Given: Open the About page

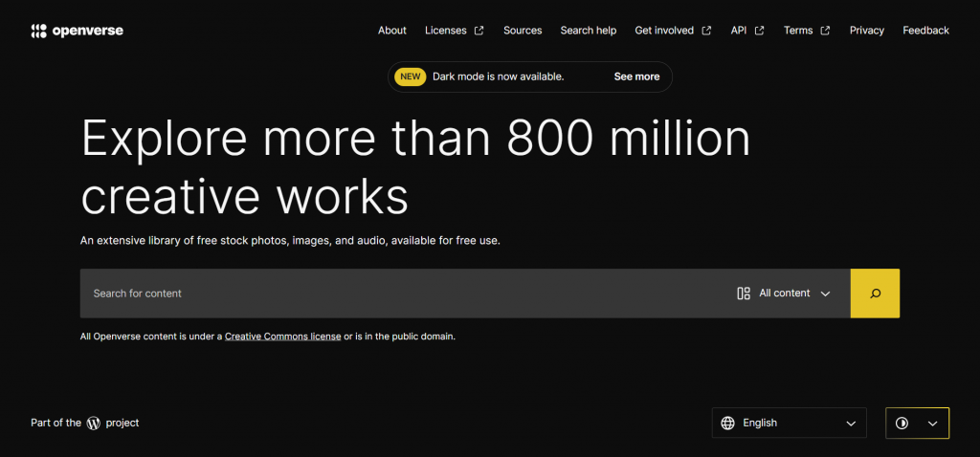Looking at the screenshot, I should point(391,31).
